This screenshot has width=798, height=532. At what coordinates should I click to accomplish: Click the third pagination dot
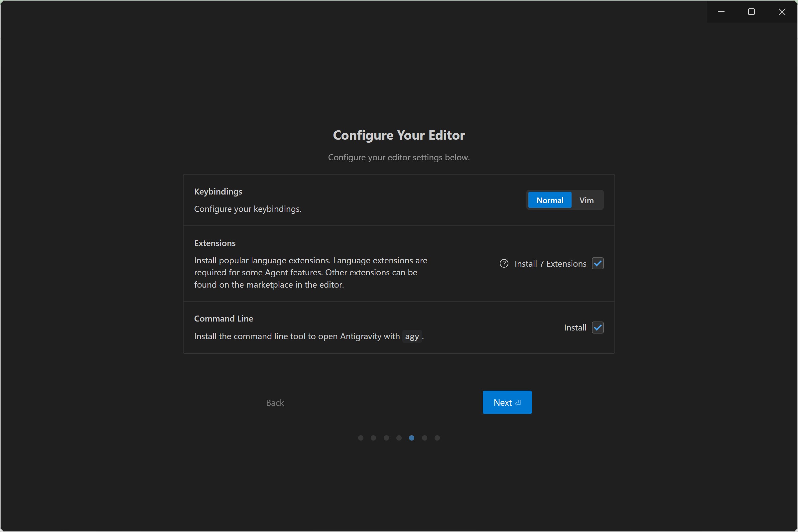click(x=386, y=438)
